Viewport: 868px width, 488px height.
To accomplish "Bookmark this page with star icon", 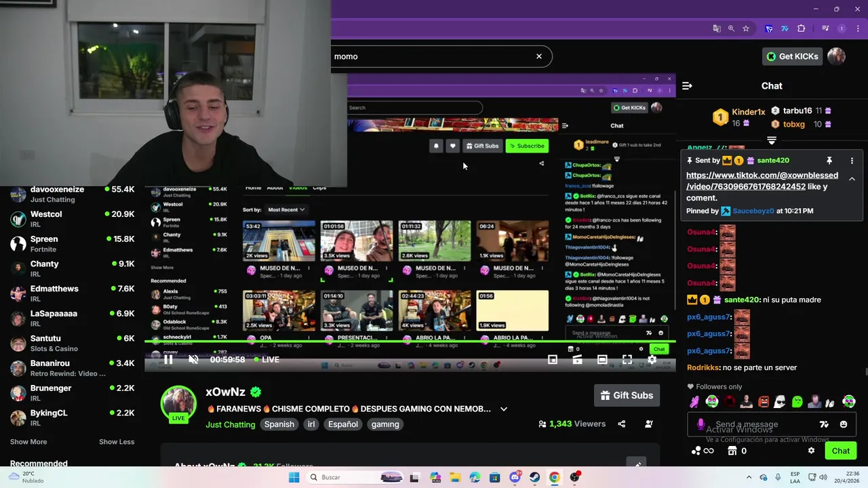I will (746, 28).
